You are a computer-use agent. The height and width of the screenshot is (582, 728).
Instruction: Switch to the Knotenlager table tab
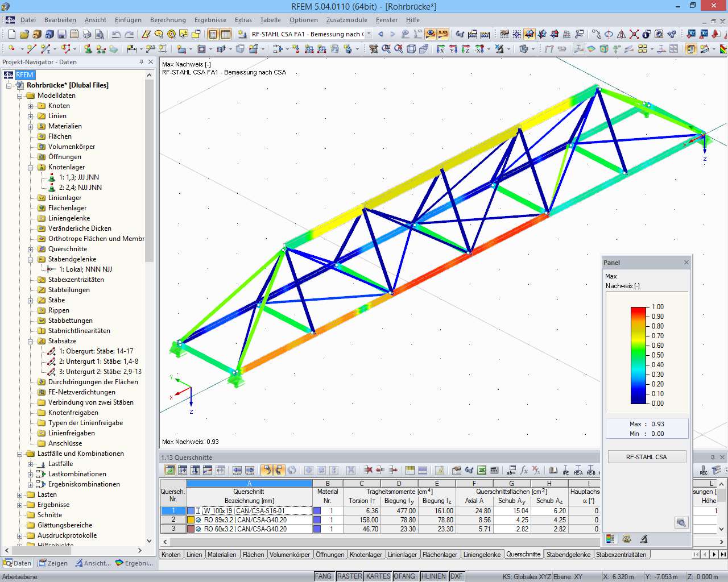(x=366, y=555)
